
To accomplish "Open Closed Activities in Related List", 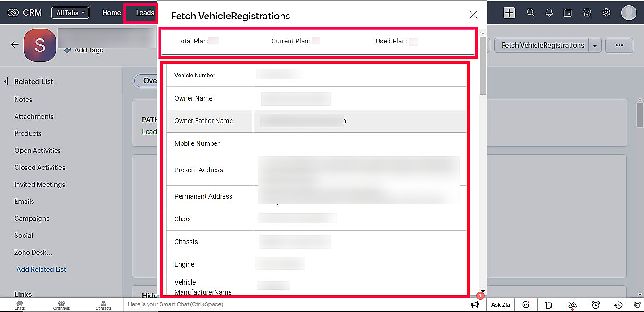I will click(x=40, y=168).
